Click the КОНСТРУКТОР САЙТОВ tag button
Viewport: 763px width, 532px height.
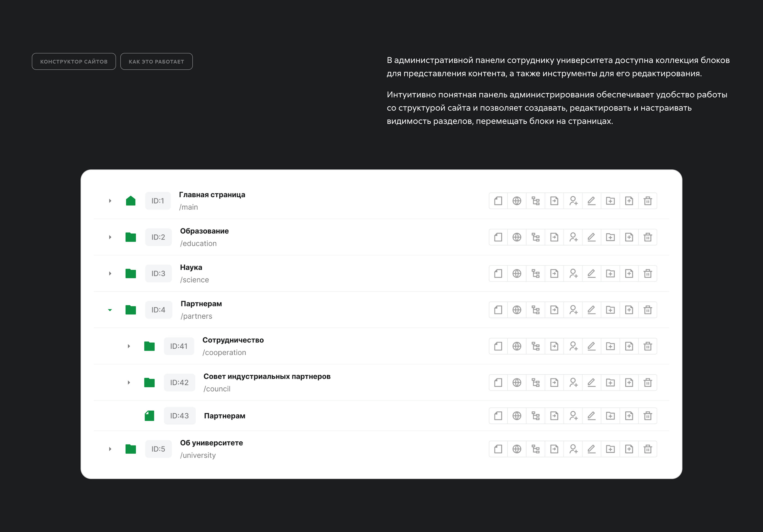click(x=74, y=62)
